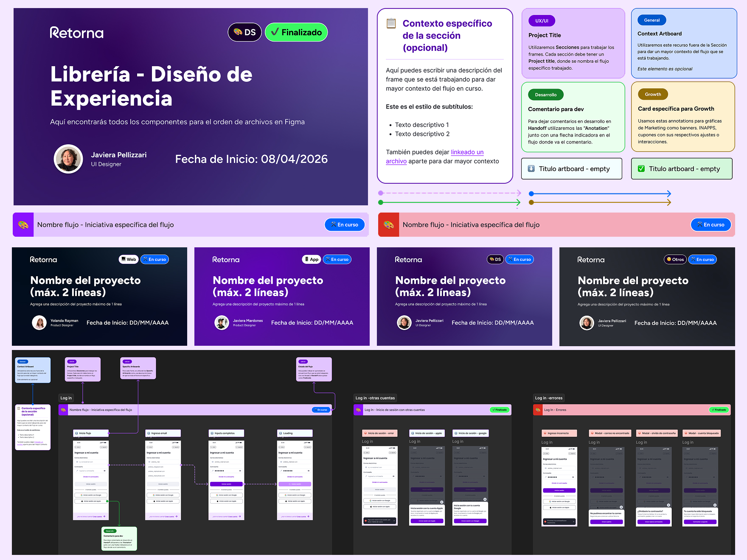Click the purple palette icon on the top lilac flow bar
747x560 pixels.
23,224
